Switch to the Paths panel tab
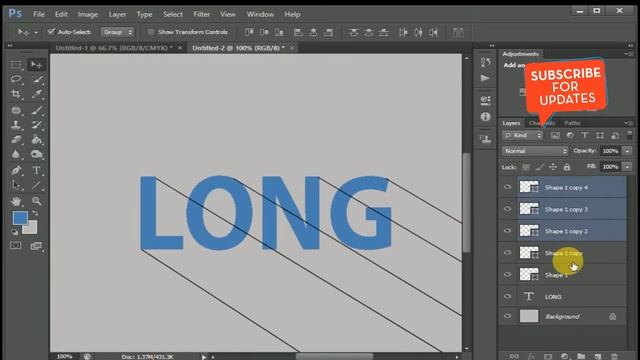The height and width of the screenshot is (360, 640). pyautogui.click(x=572, y=123)
